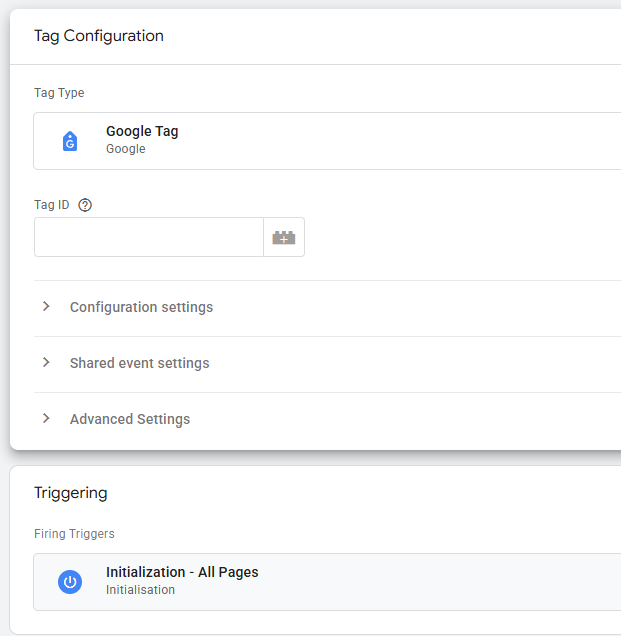621x636 pixels.
Task: Expand the Configuration settings chevron
Action: [x=46, y=307]
